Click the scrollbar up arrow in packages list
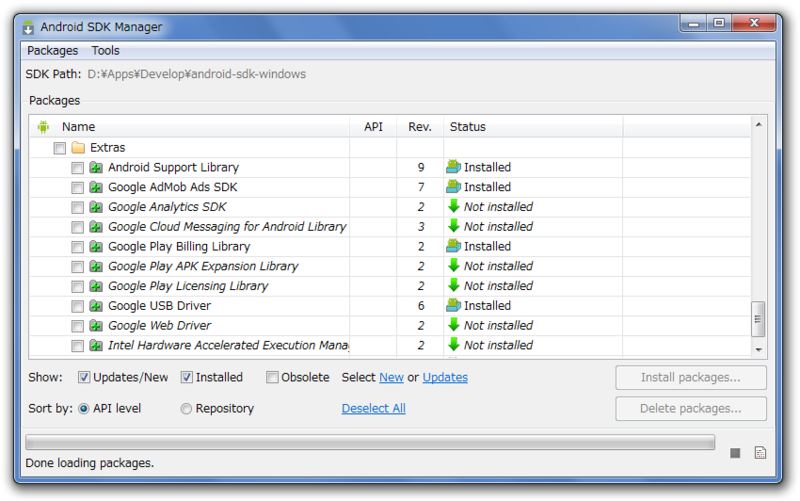This screenshot has width=800, height=501. coord(759,124)
